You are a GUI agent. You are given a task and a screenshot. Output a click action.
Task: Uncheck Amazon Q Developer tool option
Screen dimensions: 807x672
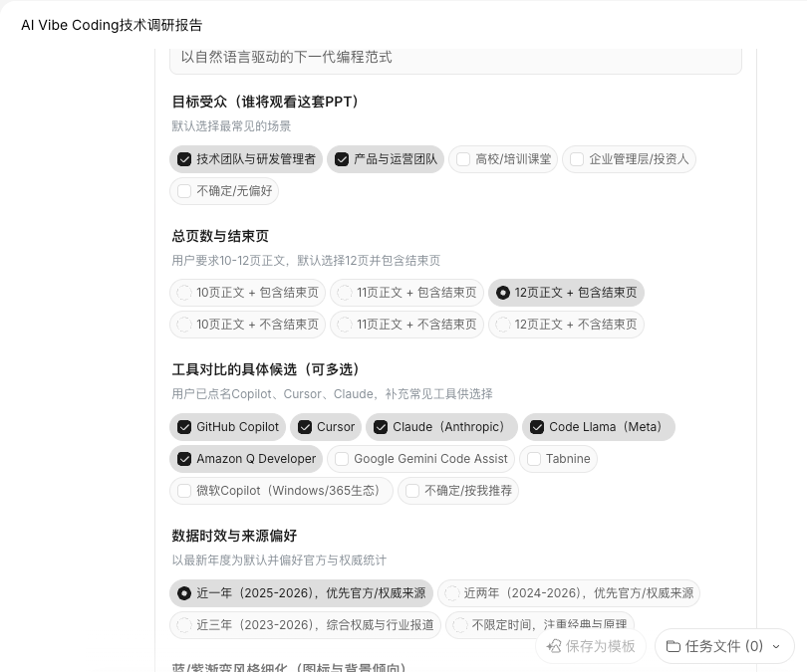(x=246, y=459)
